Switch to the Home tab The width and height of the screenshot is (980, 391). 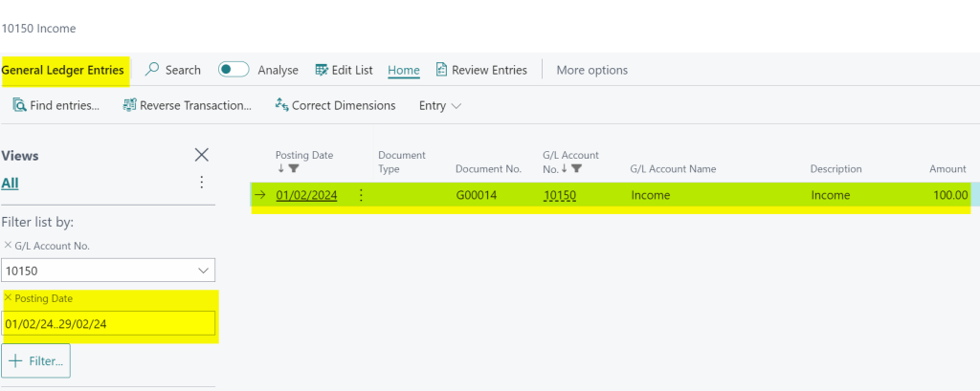(x=403, y=70)
